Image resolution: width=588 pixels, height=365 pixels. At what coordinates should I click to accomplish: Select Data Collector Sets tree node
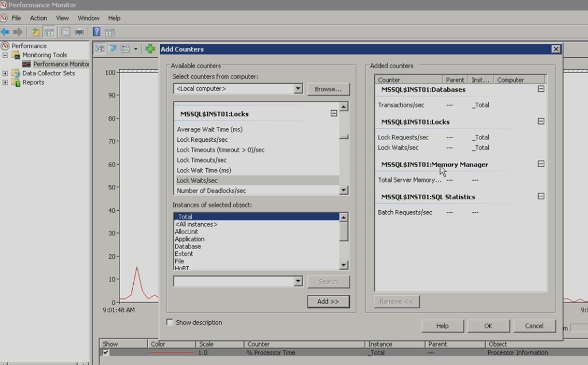click(49, 73)
